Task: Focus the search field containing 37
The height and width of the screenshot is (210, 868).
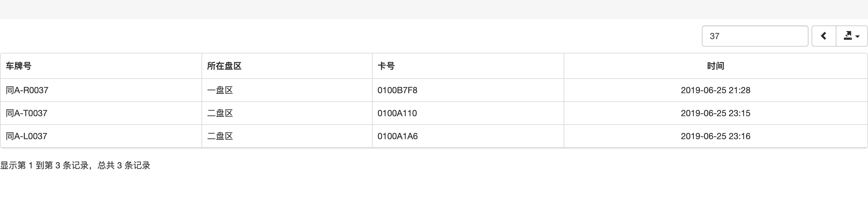Action: (755, 36)
